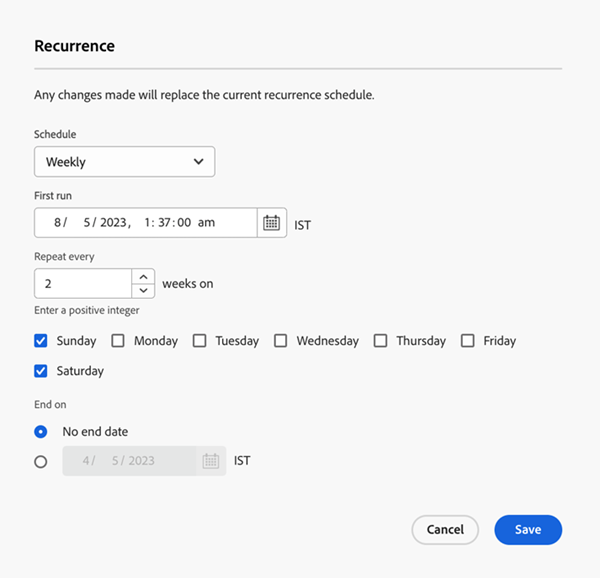Open the First run calendar picker
The image size is (600, 578).
click(x=272, y=223)
